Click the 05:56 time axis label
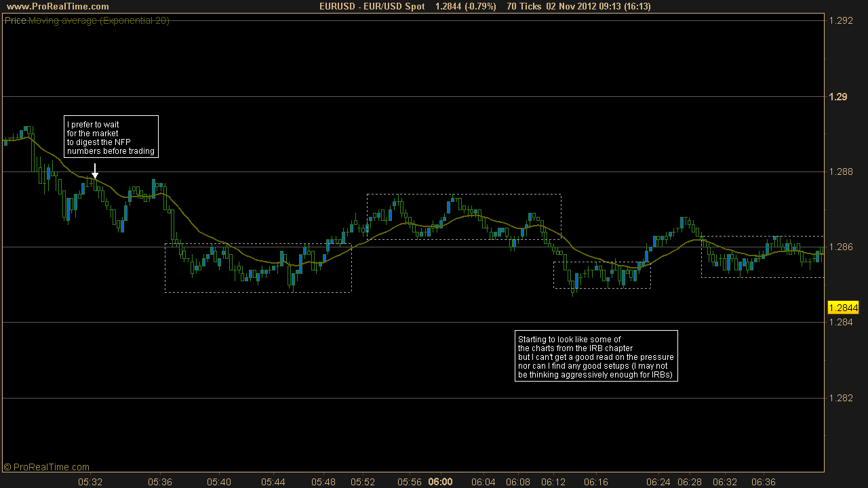 (x=410, y=482)
